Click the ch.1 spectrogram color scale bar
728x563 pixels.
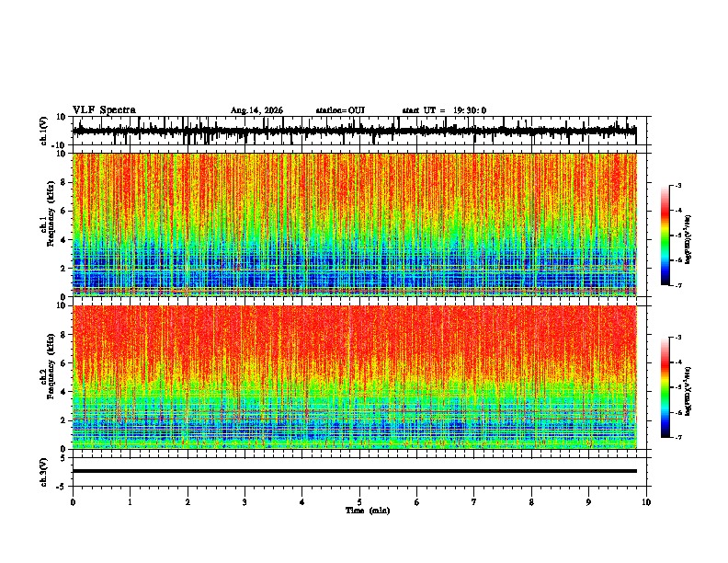(665, 236)
